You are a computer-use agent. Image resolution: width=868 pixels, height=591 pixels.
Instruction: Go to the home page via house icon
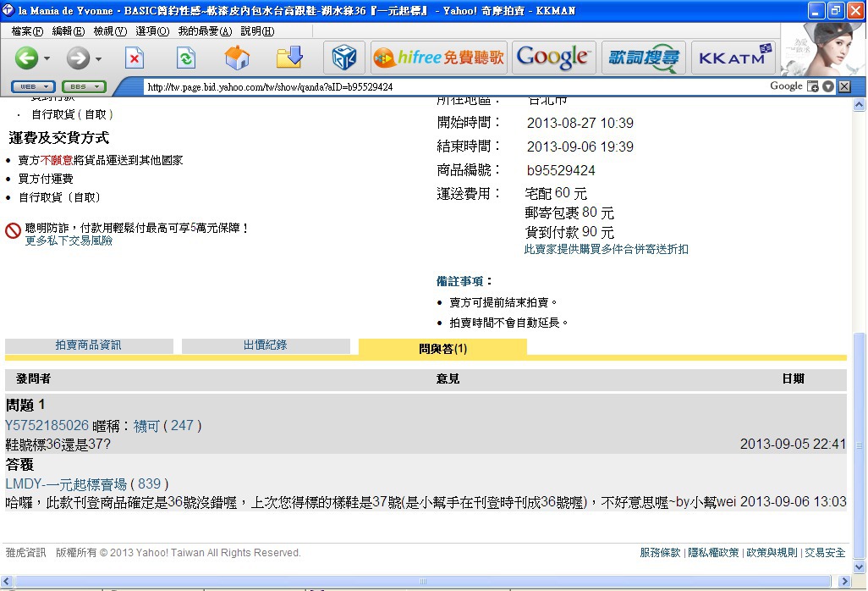point(237,58)
